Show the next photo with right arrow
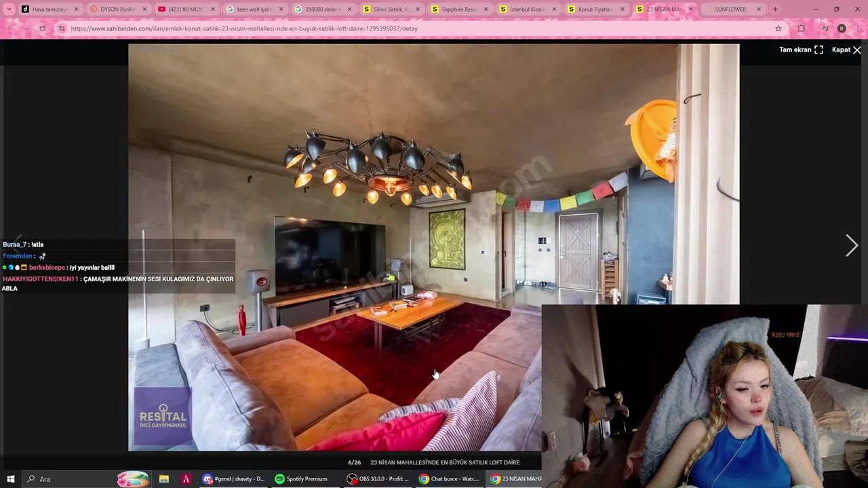This screenshot has width=868, height=488. (852, 245)
